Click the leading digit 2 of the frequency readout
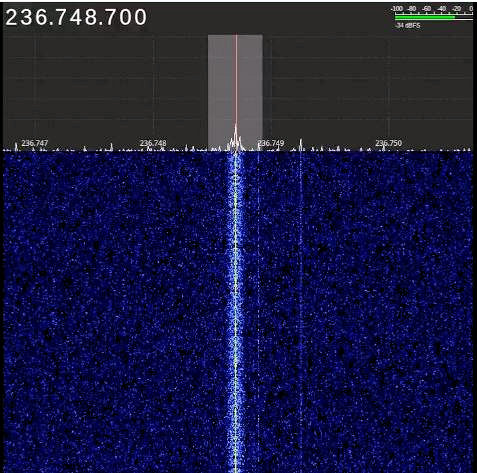The width and height of the screenshot is (477, 473). (x=12, y=17)
